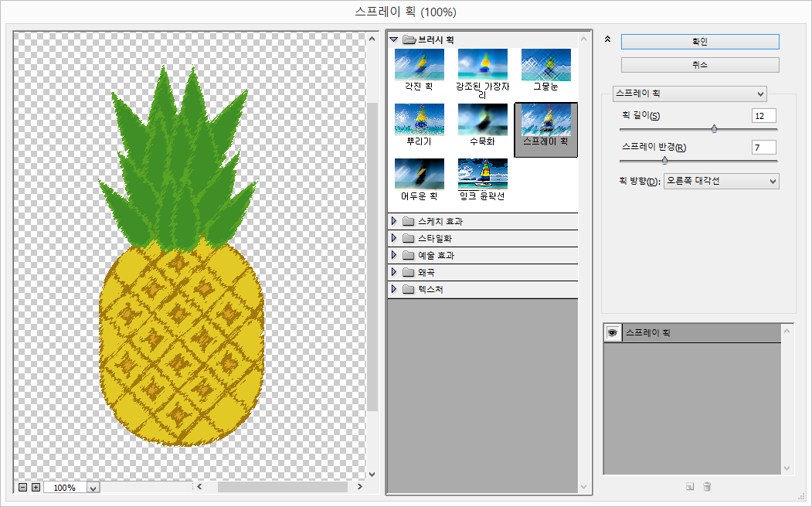Collapse the 브러시 획 folder

click(393, 39)
